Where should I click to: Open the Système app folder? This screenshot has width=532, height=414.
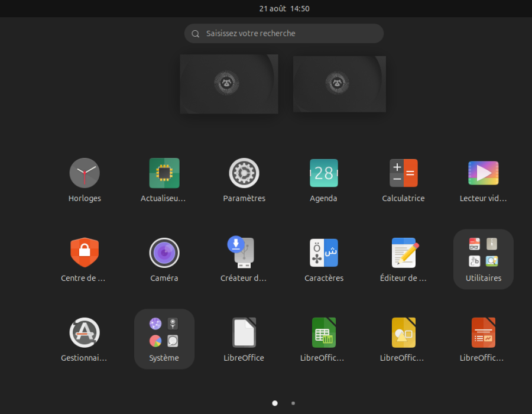(164, 339)
